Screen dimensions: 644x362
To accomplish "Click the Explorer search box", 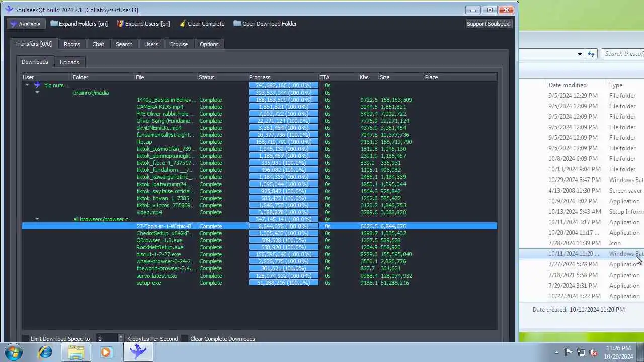I will tap(623, 54).
